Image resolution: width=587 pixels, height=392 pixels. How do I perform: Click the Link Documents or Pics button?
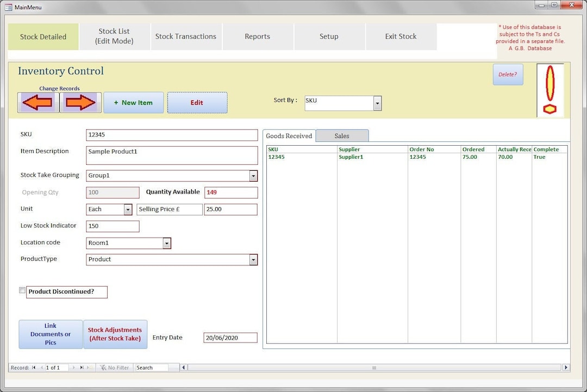(x=49, y=334)
